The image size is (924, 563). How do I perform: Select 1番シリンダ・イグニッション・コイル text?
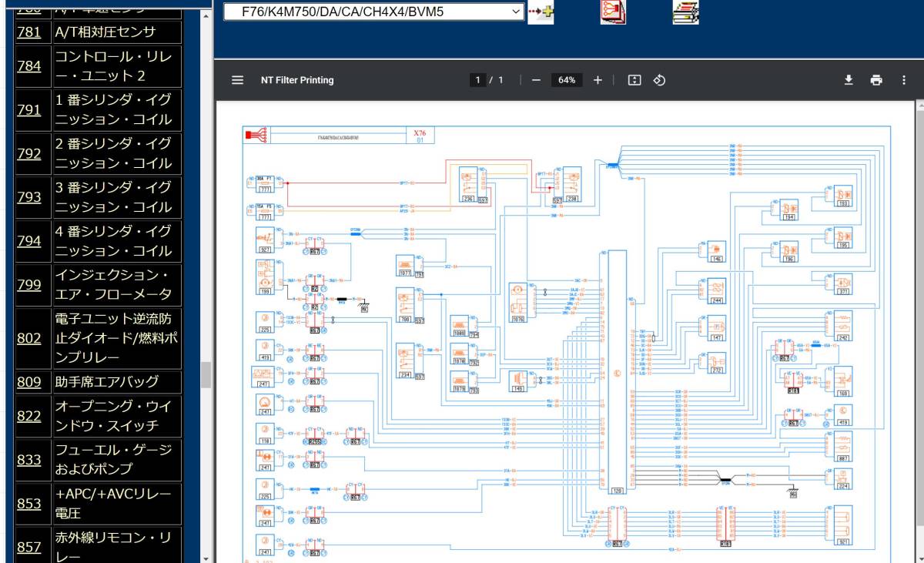point(113,110)
